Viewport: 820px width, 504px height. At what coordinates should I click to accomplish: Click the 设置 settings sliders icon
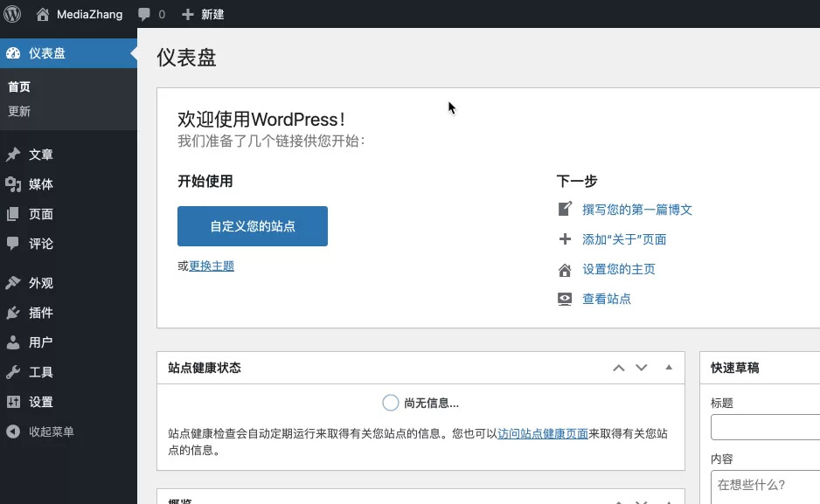coord(13,402)
